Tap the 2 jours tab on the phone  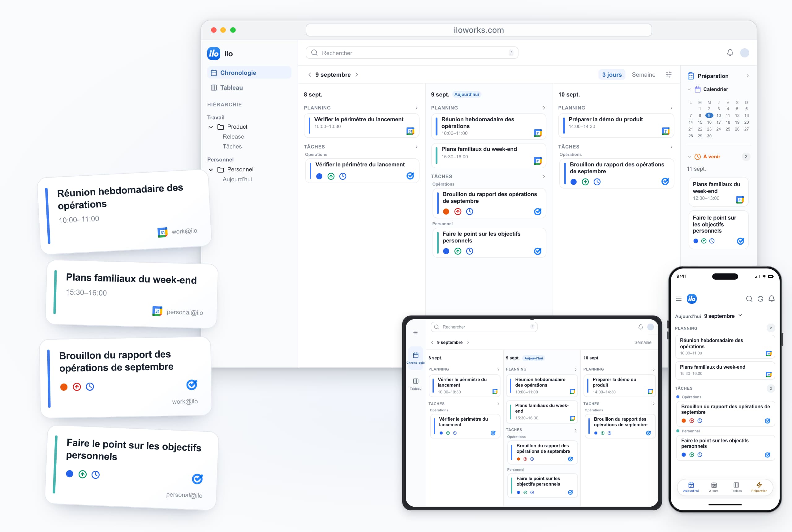click(714, 487)
